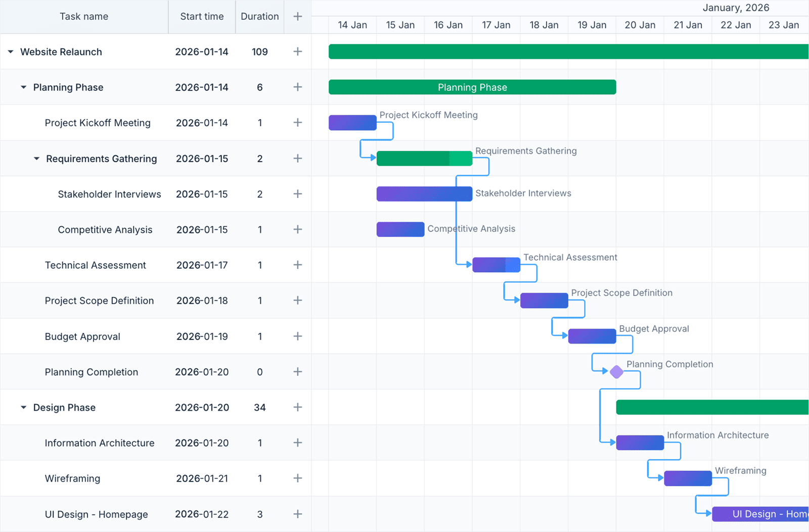Click the Technical Assessment progress bar
The image size is (809, 532).
pyautogui.click(x=496, y=265)
